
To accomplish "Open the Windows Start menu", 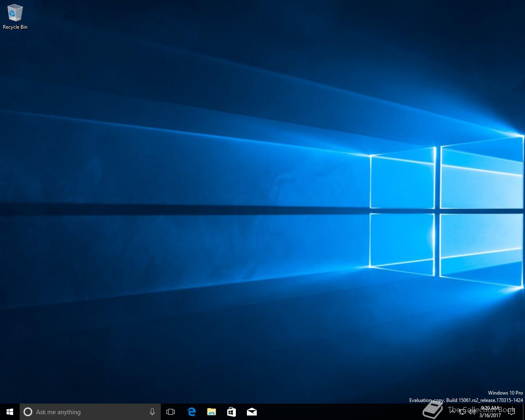I will click(10, 412).
